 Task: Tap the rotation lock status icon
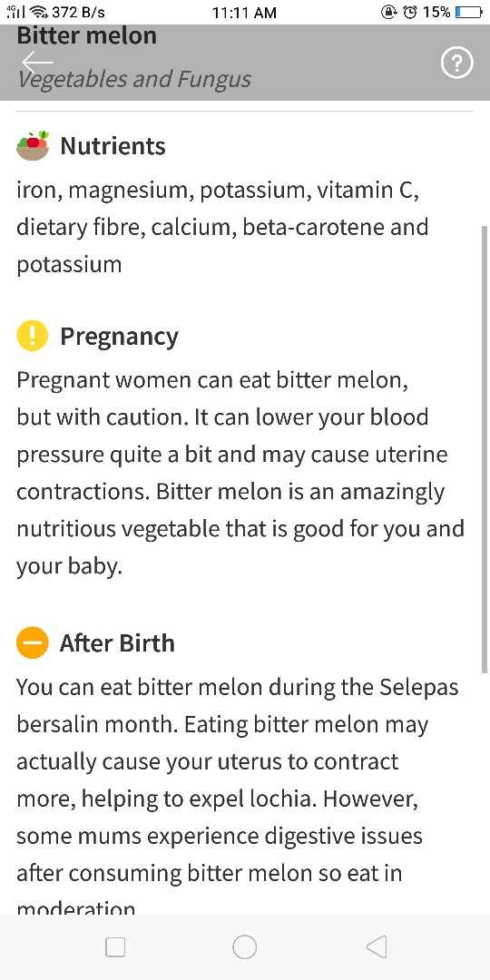[388, 12]
